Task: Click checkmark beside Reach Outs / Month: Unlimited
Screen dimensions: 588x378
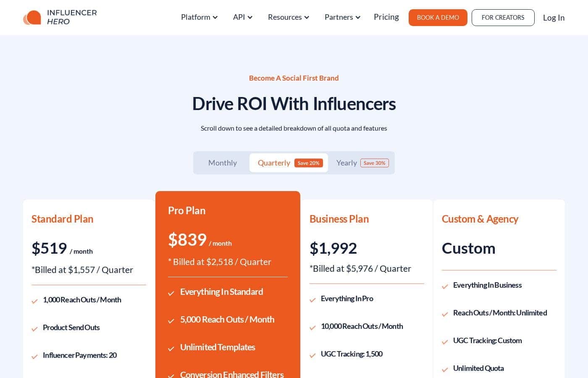Action: pos(445,314)
